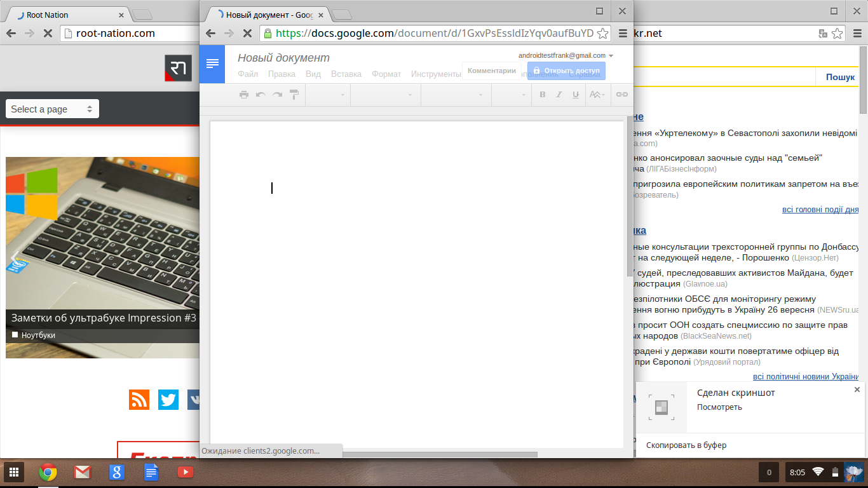Open the Root Nation RSS feed icon
This screenshot has height=488, width=868.
click(139, 400)
